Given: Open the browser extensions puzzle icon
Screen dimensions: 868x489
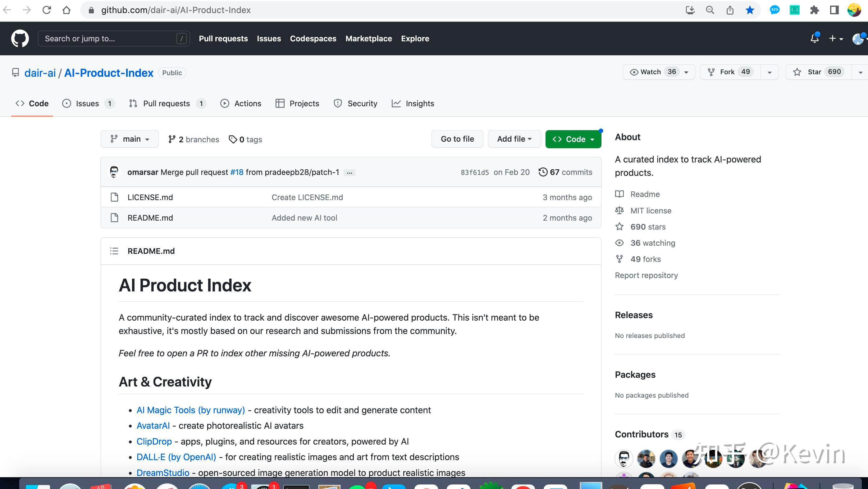Looking at the screenshot, I should pyautogui.click(x=815, y=10).
